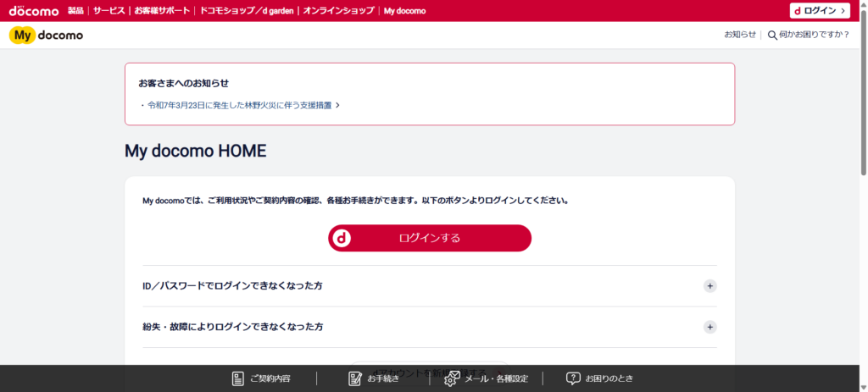Click the ログイン button in the top right

coord(820,10)
